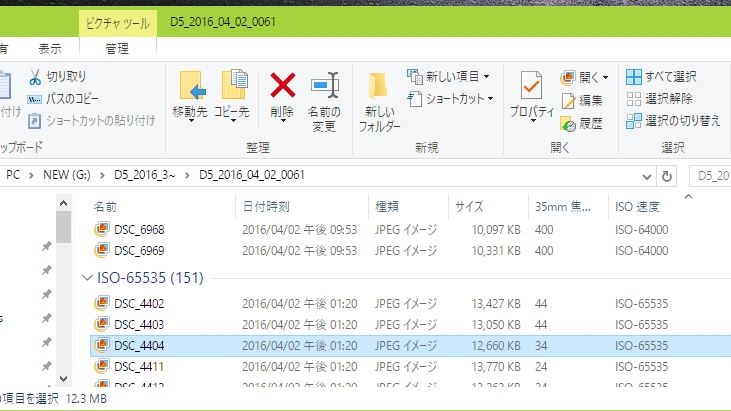Click Copy Path (パスのコピー) icon
The height and width of the screenshot is (411, 731).
pos(34,99)
